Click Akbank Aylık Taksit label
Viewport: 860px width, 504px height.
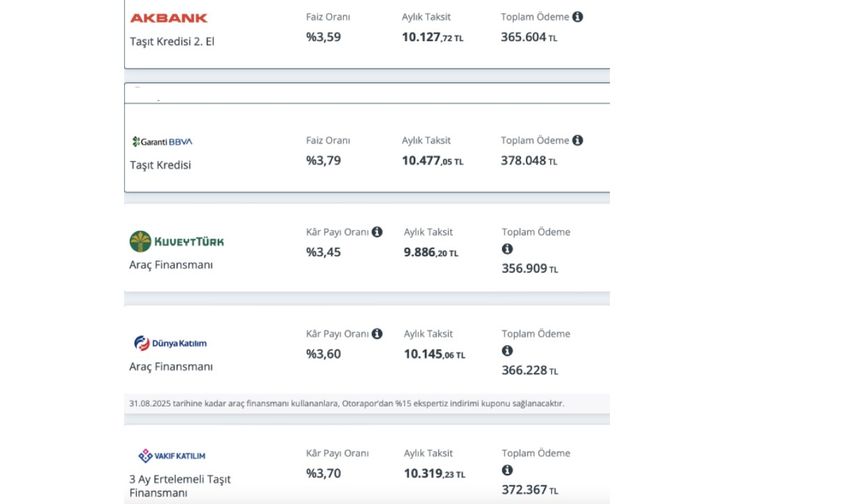426,17
